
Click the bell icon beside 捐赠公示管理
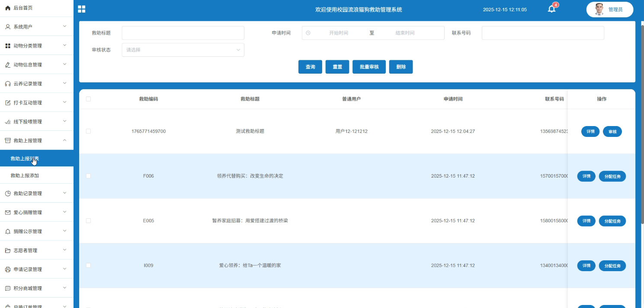coord(7,231)
